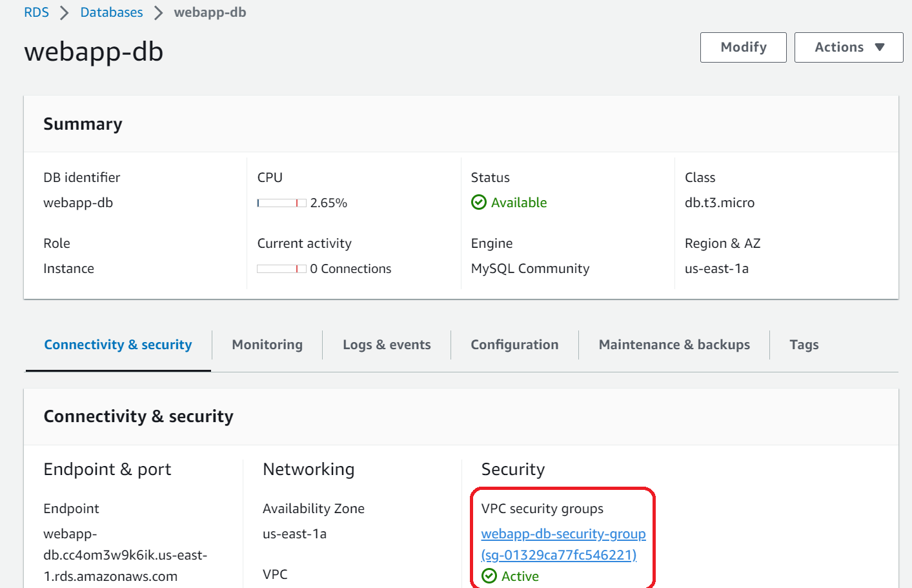Viewport: 912px width, 588px height.
Task: Switch to the Monitoring tab
Action: pyautogui.click(x=267, y=345)
